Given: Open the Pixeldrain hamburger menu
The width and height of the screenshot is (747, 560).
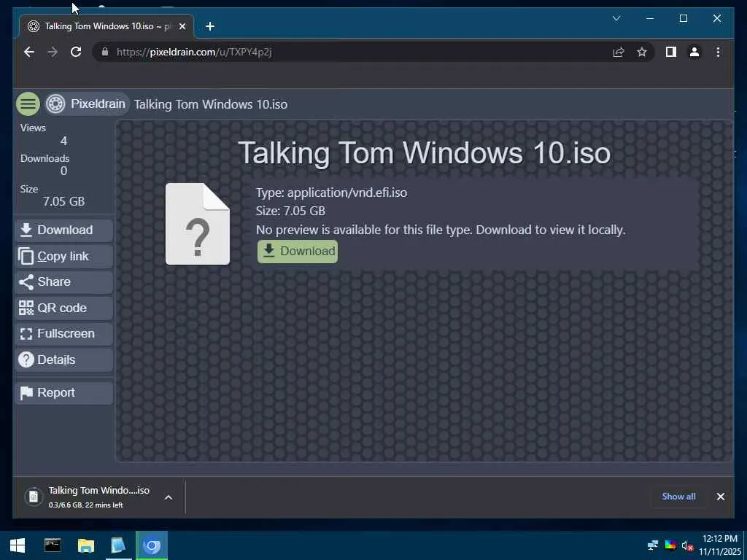Looking at the screenshot, I should pos(28,104).
